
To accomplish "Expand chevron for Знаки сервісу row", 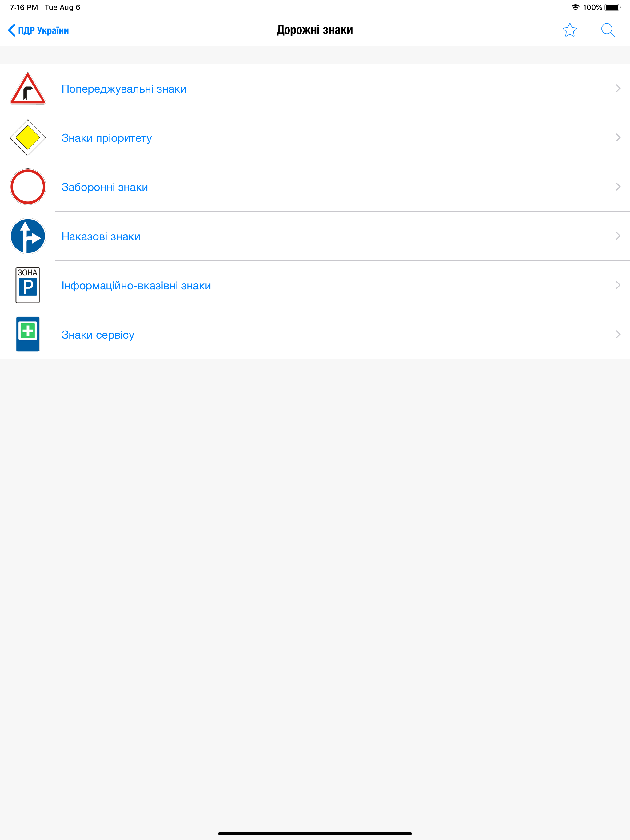I will coord(618,334).
